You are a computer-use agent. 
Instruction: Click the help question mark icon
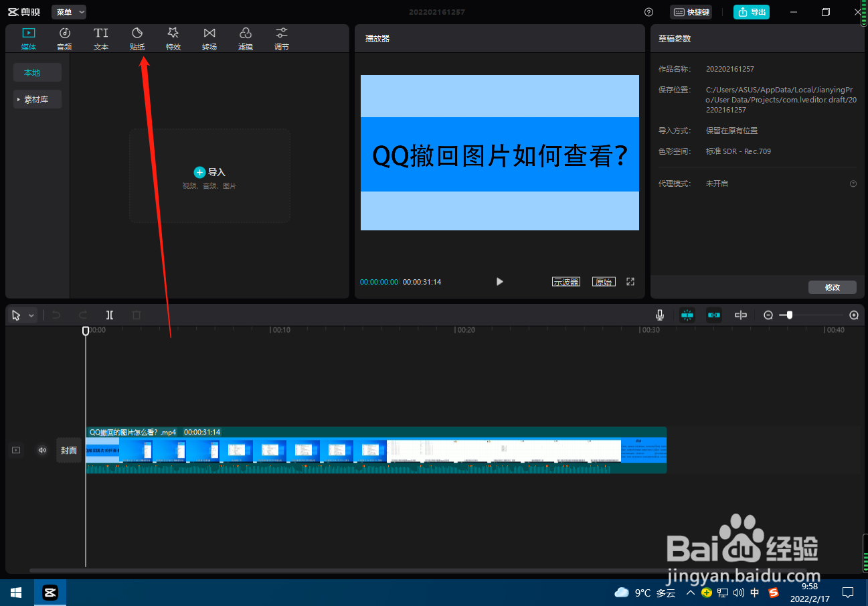(648, 12)
